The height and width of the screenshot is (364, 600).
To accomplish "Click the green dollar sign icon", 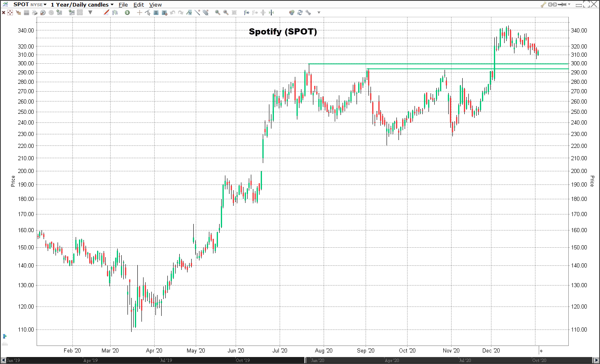I will [127, 13].
